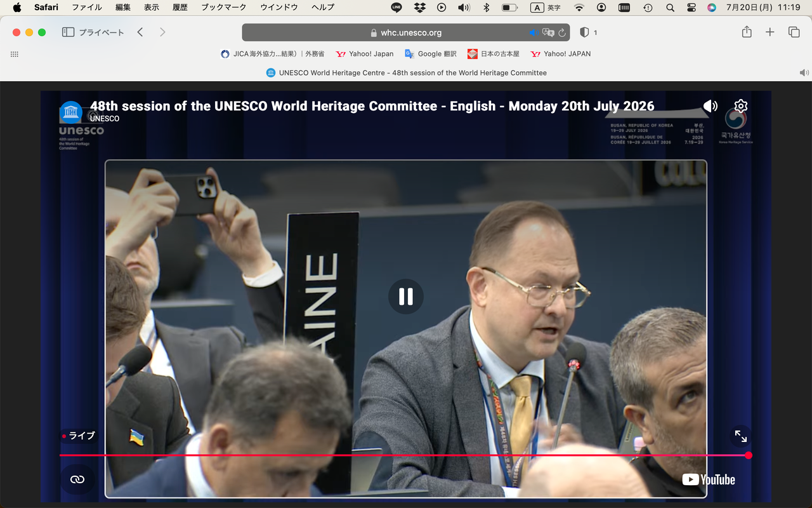Image resolution: width=812 pixels, height=508 pixels.
Task: Open the translate page icon in address bar
Action: tap(548, 32)
